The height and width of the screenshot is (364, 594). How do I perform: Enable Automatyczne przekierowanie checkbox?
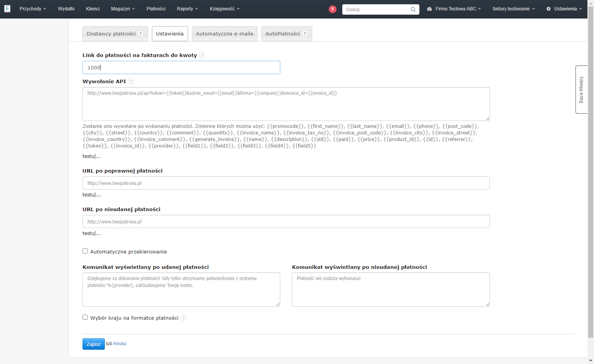(x=85, y=251)
